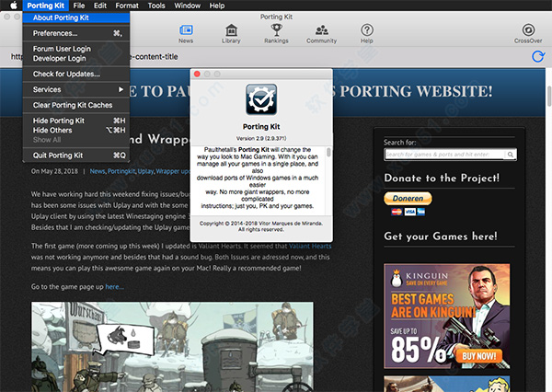Choose Forum User Login
Image resolution: width=552 pixels, height=392 pixels.
point(76,49)
